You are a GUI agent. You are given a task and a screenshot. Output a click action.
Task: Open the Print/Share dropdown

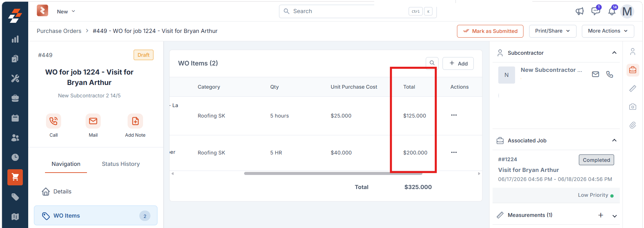(x=553, y=31)
